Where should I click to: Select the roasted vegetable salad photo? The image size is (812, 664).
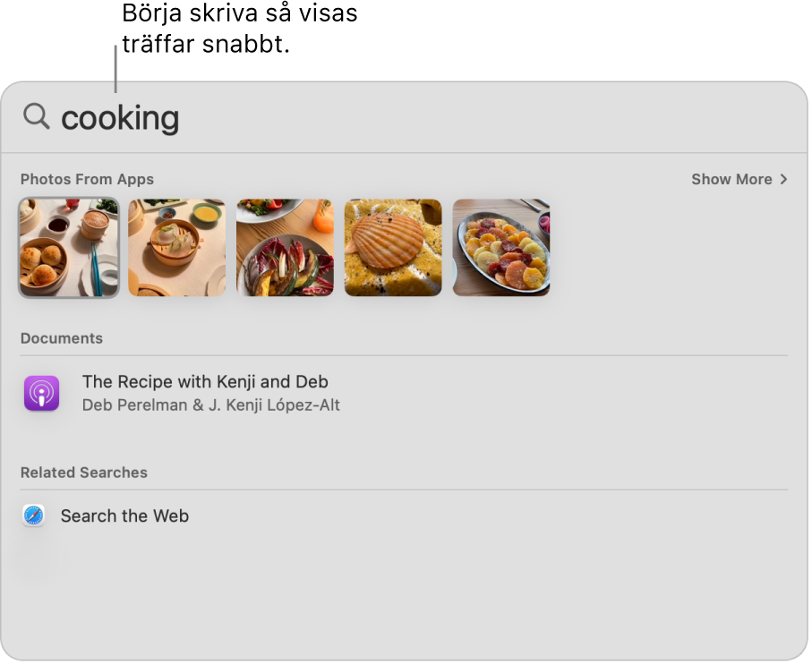tap(285, 248)
